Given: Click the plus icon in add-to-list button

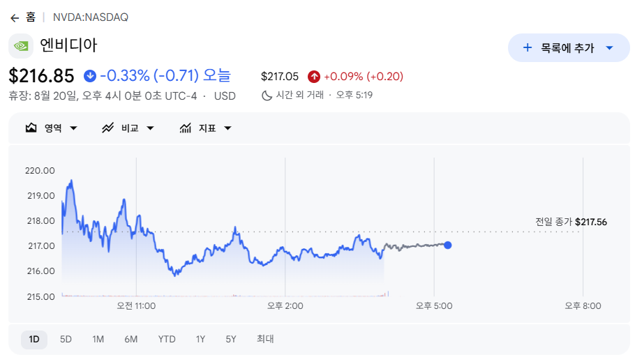Looking at the screenshot, I should point(528,48).
